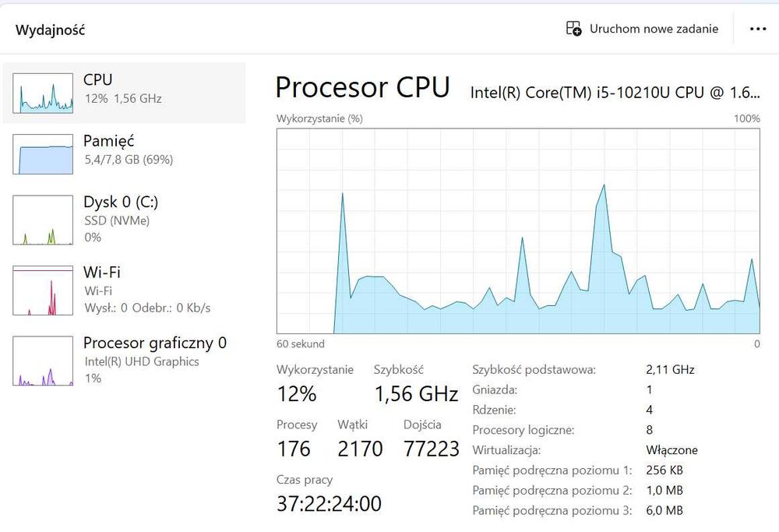Viewport: 779px width, 532px height.
Task: Click the 12% Wykorzystanie value
Action: (297, 394)
